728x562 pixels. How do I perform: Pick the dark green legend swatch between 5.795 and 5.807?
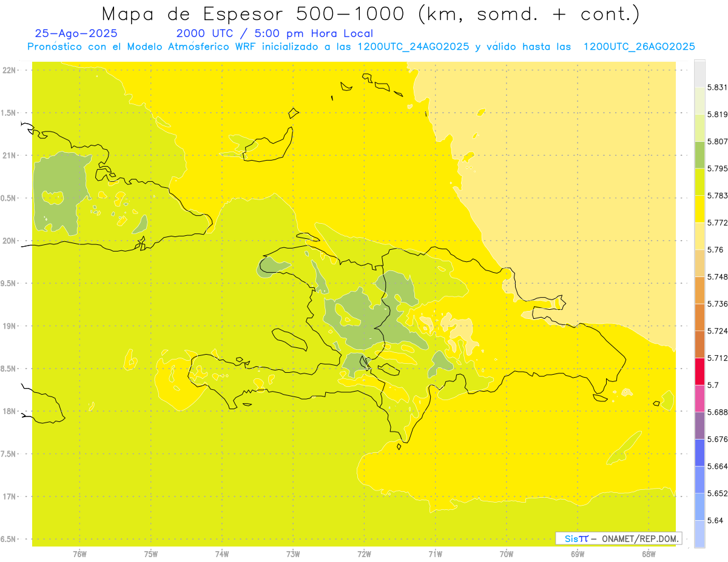coord(699,155)
